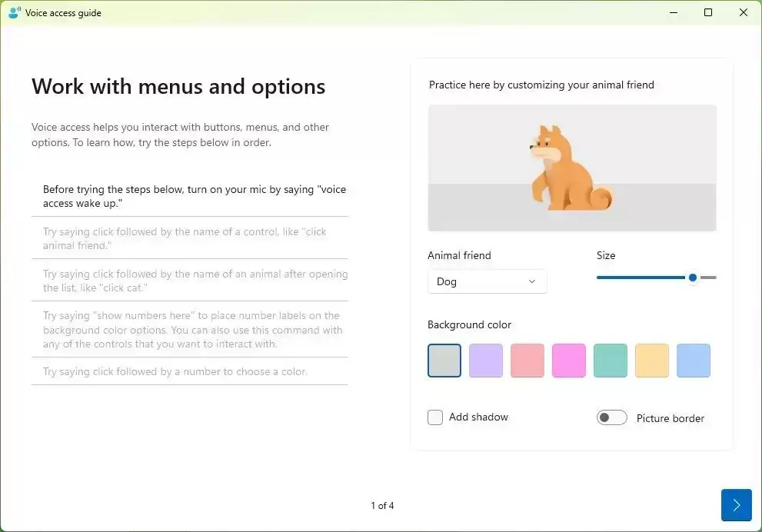Click the next page arrow button
The image size is (762, 532).
coord(737,505)
